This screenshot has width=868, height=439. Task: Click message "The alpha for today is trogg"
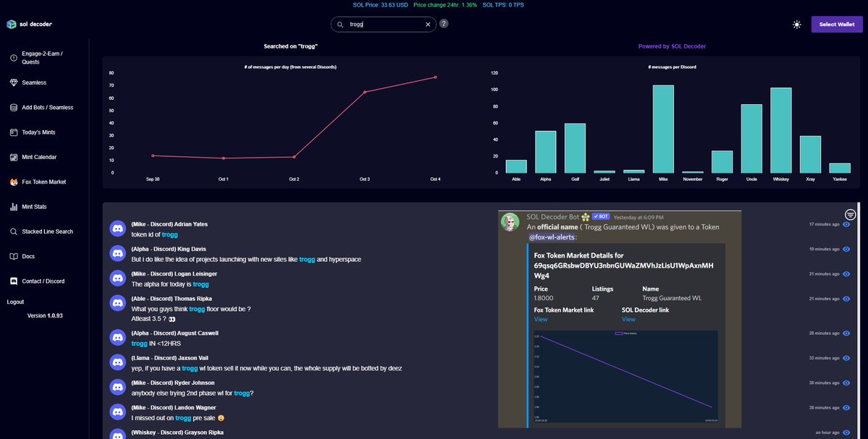[170, 284]
